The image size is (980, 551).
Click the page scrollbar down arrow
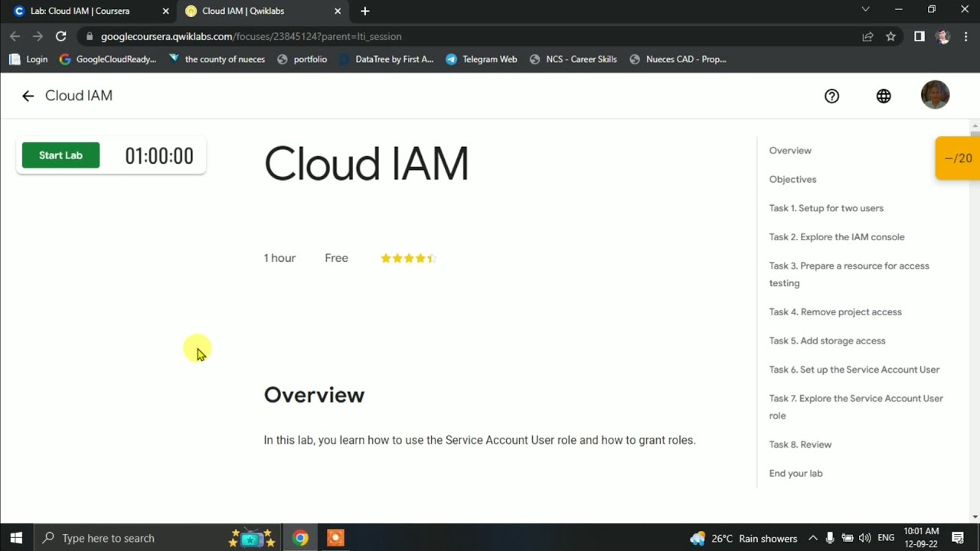coord(975,517)
